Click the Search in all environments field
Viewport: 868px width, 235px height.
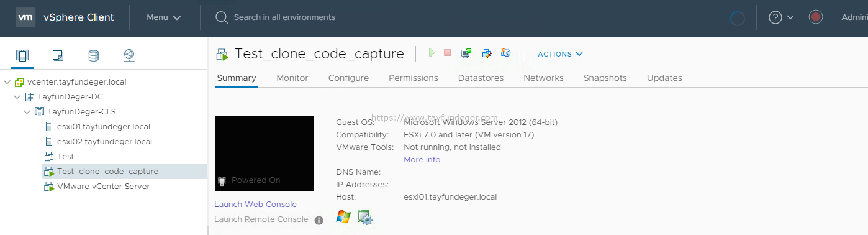pos(284,17)
